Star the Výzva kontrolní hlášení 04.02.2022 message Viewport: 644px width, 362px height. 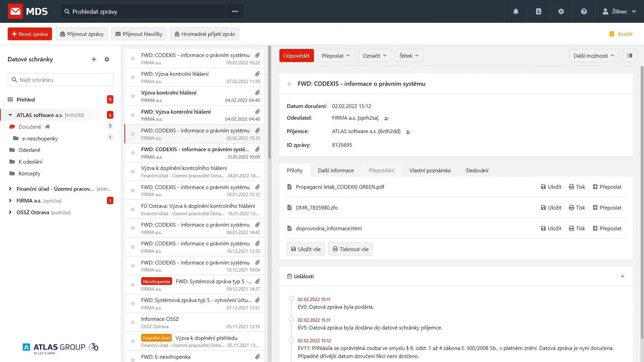click(x=133, y=96)
